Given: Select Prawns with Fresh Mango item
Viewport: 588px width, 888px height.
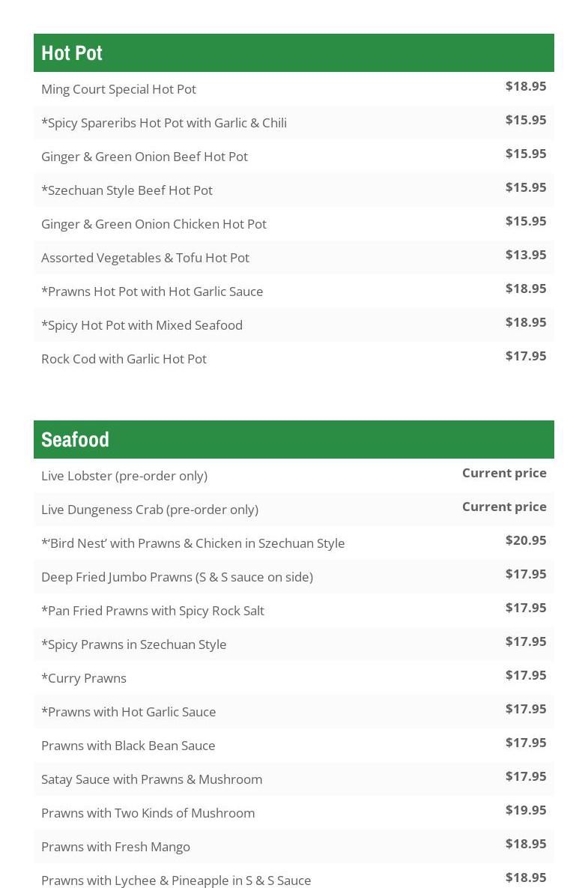Looking at the screenshot, I should click(115, 847).
